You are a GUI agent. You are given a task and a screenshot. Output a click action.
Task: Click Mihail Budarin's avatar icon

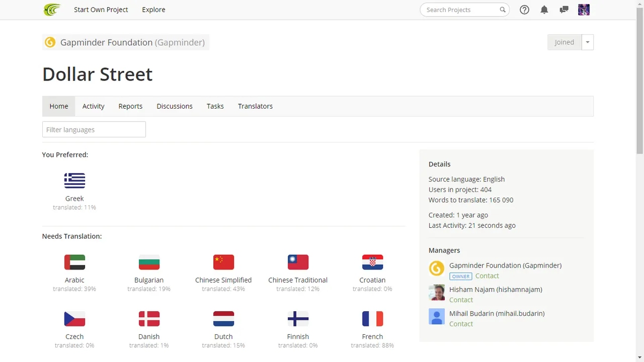436,317
